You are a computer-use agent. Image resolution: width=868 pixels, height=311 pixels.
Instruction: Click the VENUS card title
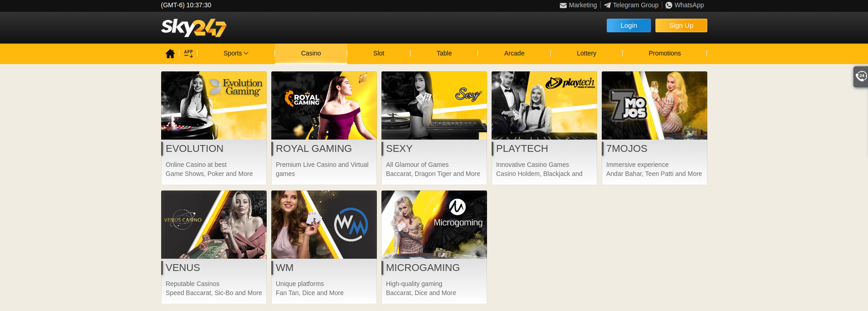pos(183,268)
